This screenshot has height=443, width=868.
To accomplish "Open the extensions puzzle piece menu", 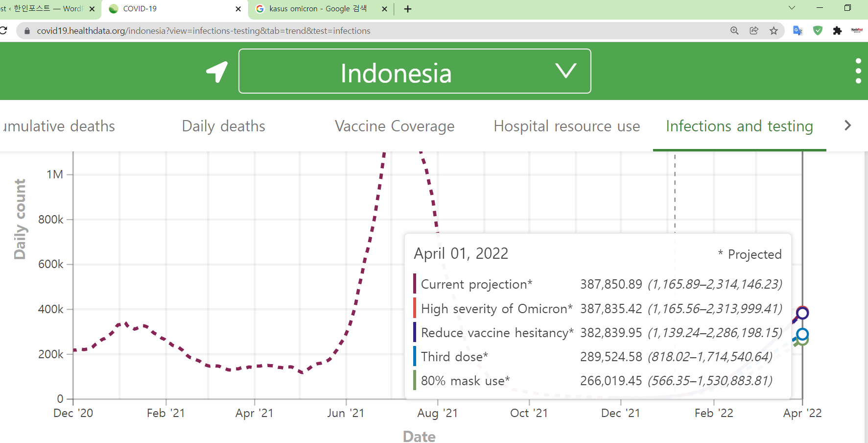I will tap(837, 31).
